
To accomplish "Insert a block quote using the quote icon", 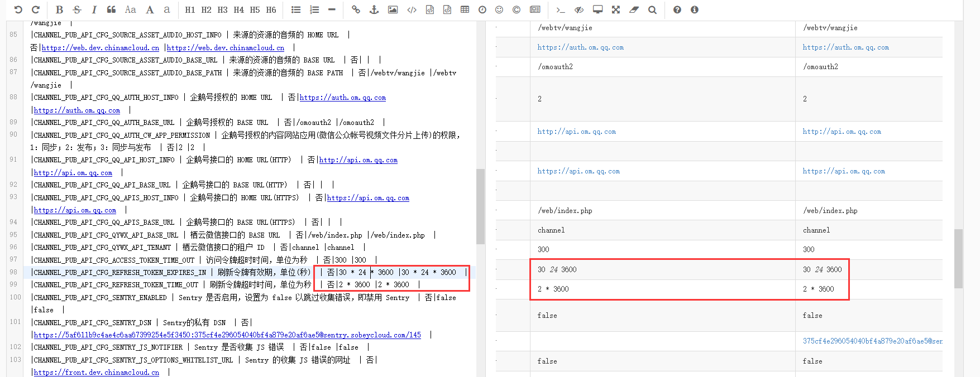I will pos(111,9).
